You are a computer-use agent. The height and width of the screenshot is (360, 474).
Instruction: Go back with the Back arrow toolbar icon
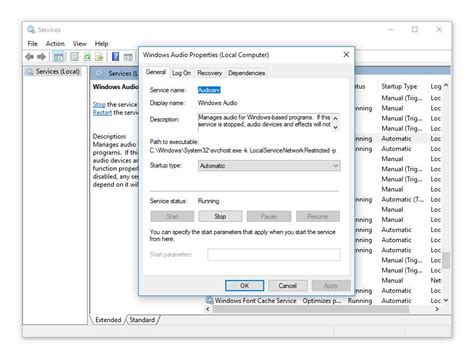[29, 57]
